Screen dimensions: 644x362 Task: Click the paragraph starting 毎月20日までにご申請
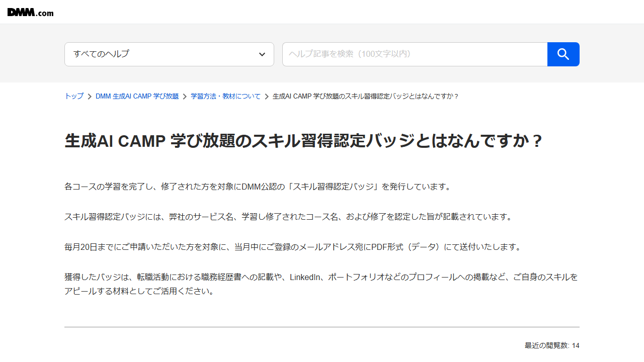click(293, 247)
